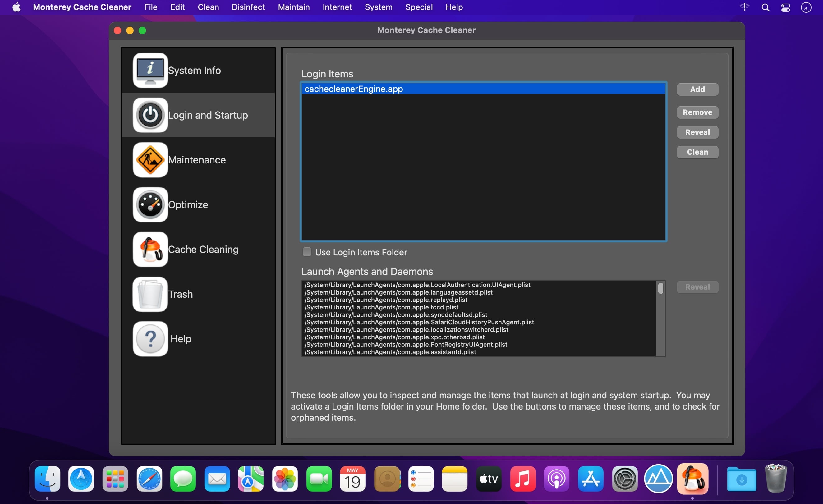Open the Monterey Cache Cleaner application menu
The width and height of the screenshot is (823, 504).
click(x=82, y=7)
